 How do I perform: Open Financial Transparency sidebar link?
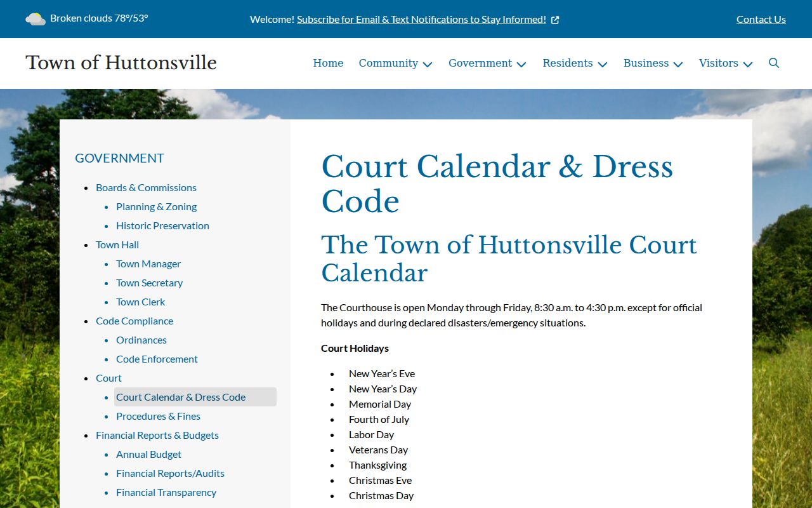166,492
